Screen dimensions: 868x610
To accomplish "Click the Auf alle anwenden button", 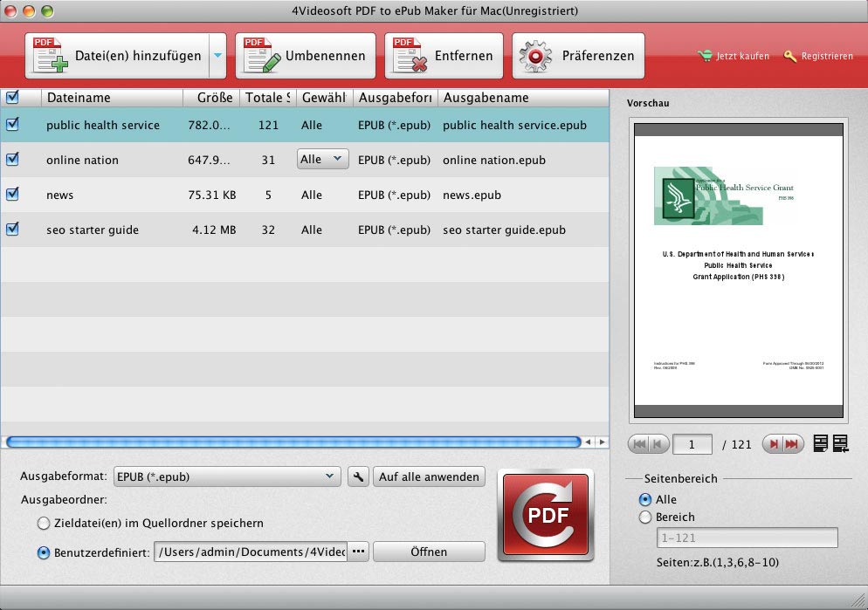I will [429, 476].
